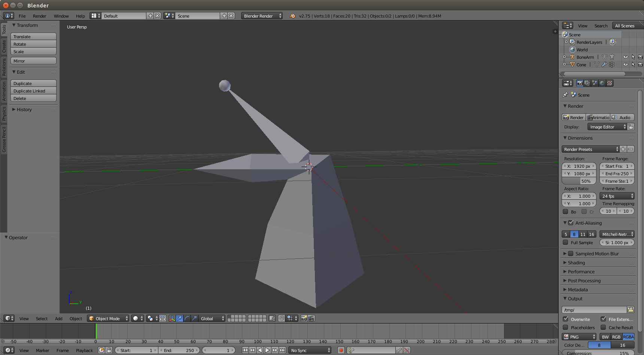Click the Cone modifier wrench icon in outliner
644x355 pixels.
(604, 64)
